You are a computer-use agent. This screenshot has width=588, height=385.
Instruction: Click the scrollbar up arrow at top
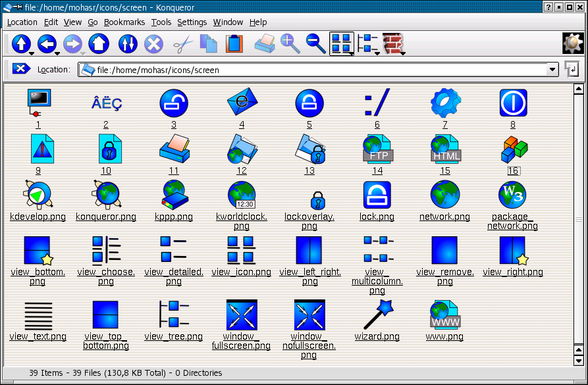[579, 89]
